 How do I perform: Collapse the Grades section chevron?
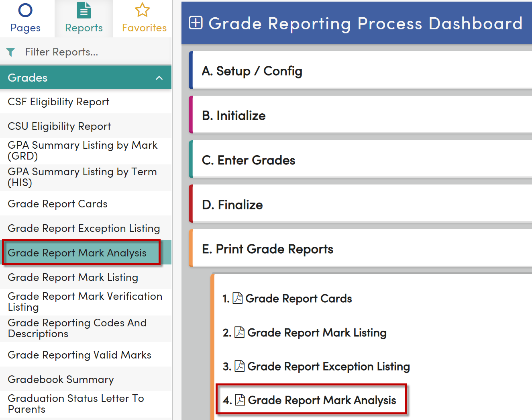pos(159,77)
